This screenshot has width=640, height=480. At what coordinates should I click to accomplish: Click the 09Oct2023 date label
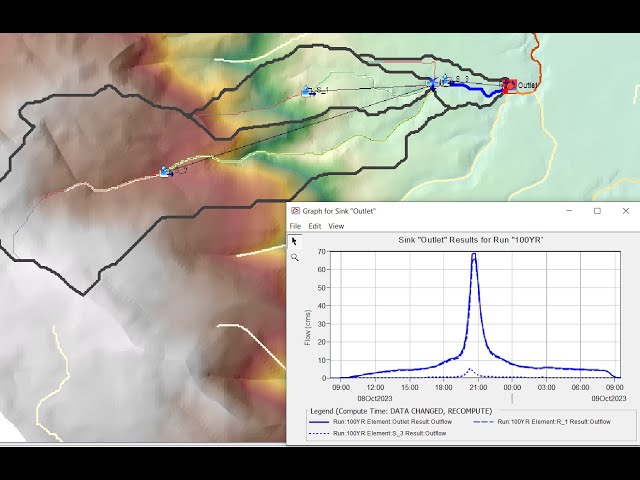coord(609,398)
